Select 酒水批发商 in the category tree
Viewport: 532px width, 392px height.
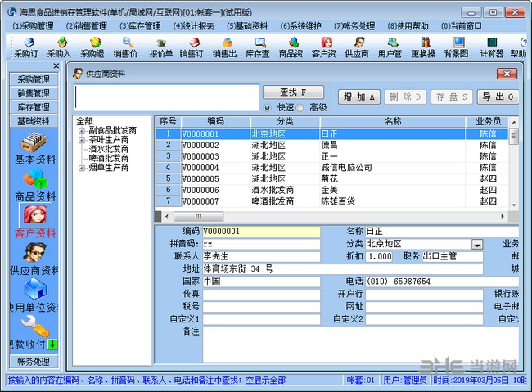pos(109,149)
